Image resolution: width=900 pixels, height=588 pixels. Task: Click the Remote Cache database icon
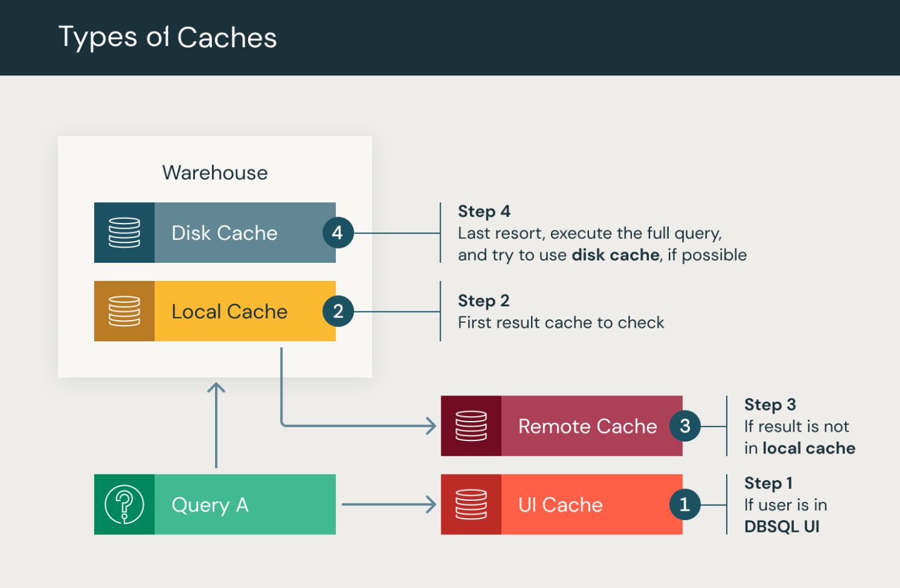tap(471, 426)
